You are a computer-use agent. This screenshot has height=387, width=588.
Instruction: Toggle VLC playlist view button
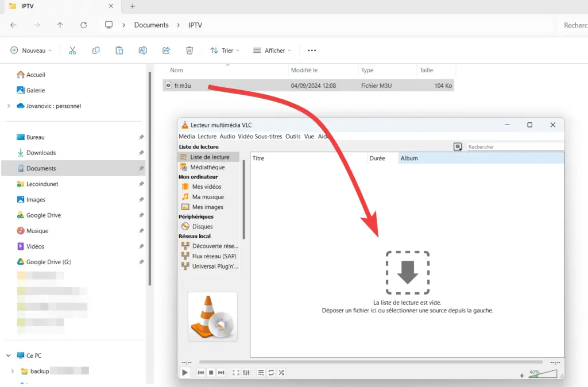point(261,373)
